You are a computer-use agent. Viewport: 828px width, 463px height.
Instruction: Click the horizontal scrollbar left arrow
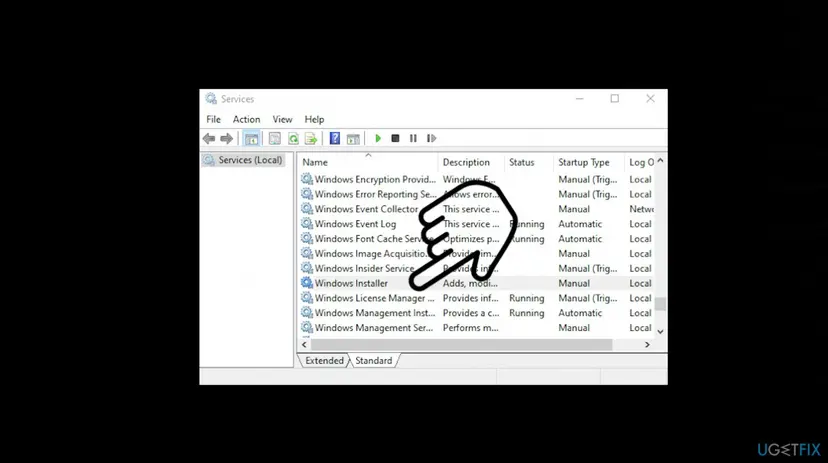(304, 344)
